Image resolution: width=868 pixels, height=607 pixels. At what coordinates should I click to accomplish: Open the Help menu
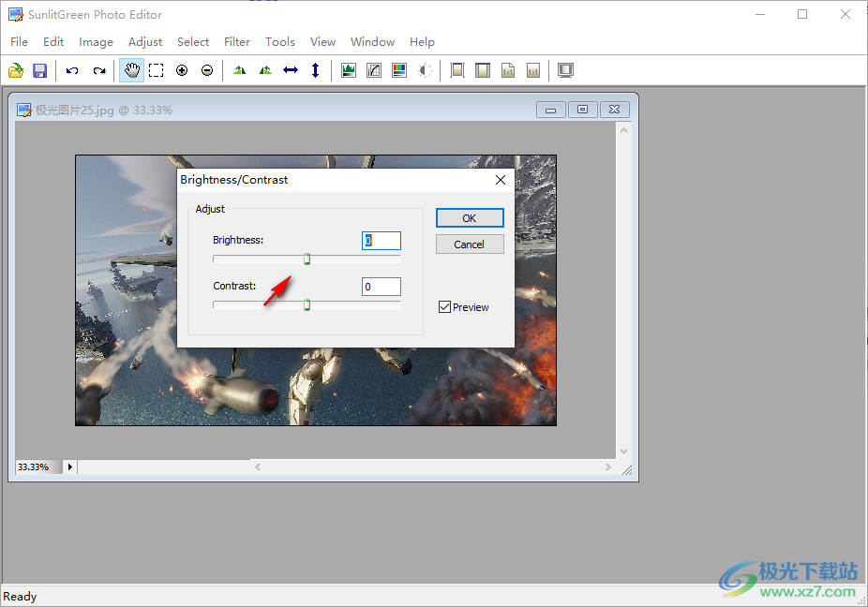point(422,42)
